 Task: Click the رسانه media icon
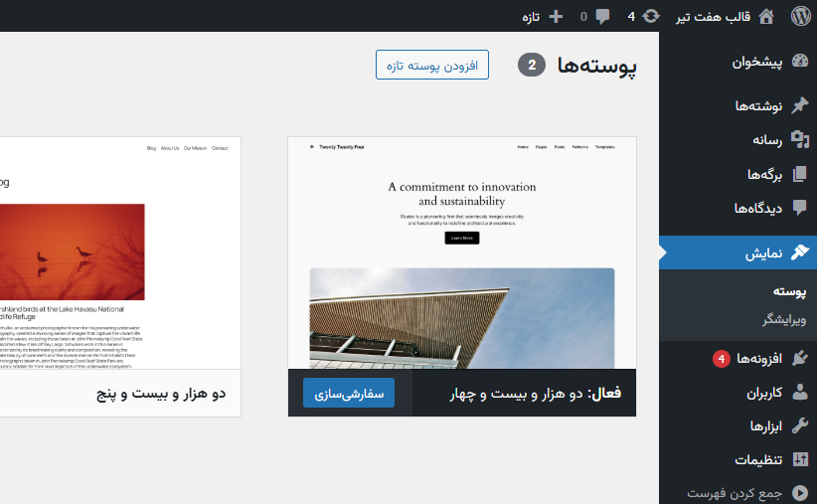800,139
